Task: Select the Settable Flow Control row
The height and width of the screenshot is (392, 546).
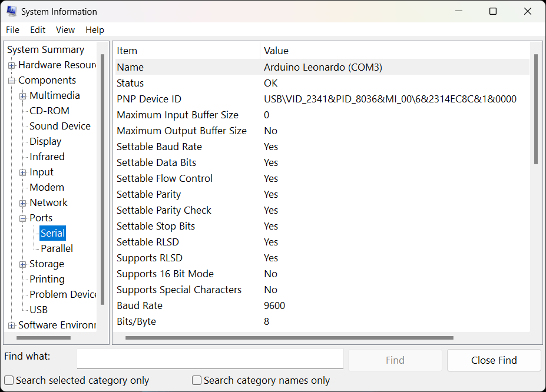Action: [322, 178]
